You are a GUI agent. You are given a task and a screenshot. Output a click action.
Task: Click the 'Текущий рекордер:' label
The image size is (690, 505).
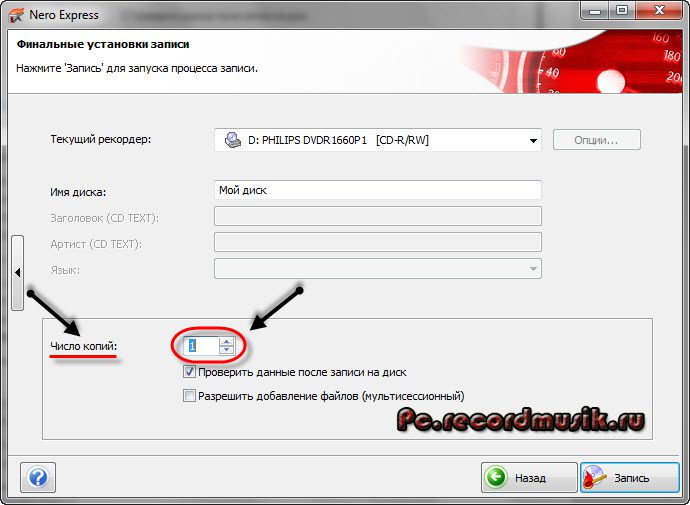point(101,139)
